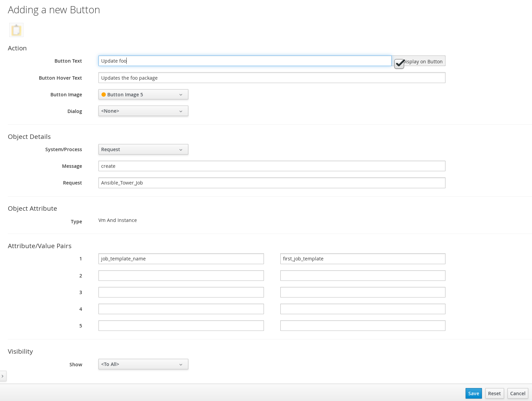Cancel adding the new button
Screen dimensions: 532x401
point(517,393)
